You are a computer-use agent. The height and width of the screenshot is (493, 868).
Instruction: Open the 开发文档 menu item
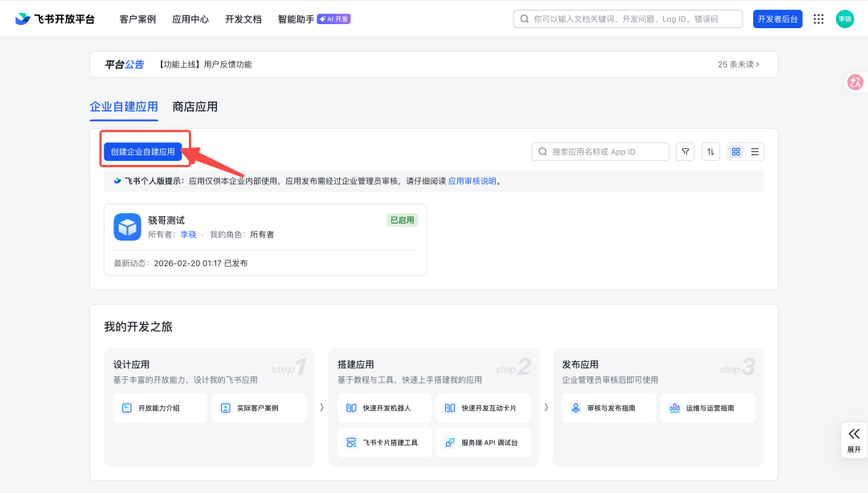tap(244, 18)
